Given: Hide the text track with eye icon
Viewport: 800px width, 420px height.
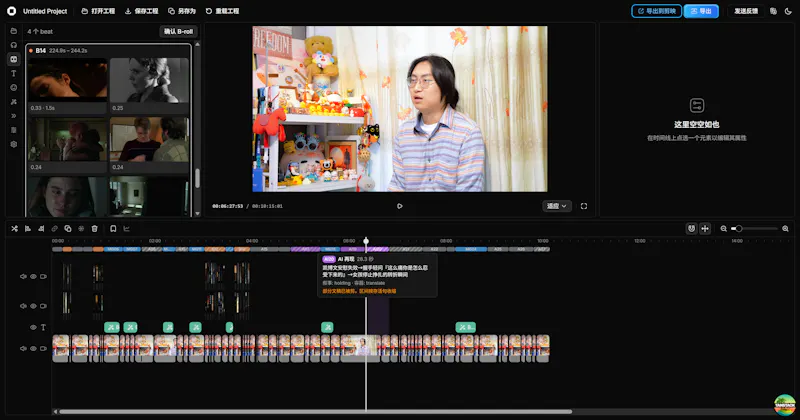Looking at the screenshot, I should click(x=33, y=327).
